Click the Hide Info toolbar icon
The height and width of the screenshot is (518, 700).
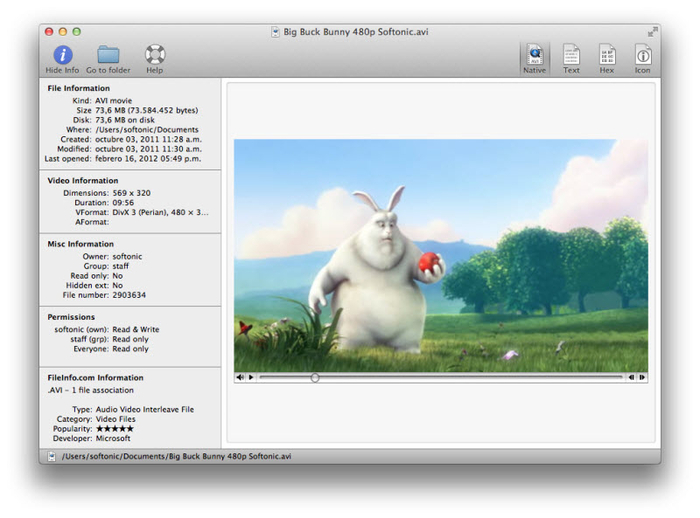[62, 55]
